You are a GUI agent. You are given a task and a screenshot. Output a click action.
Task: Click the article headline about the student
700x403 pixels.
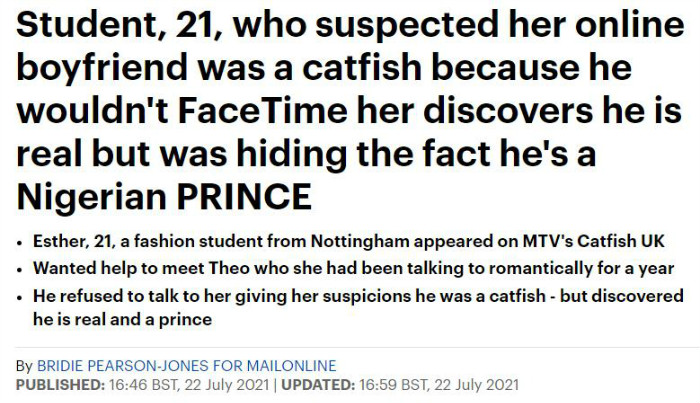(350, 110)
